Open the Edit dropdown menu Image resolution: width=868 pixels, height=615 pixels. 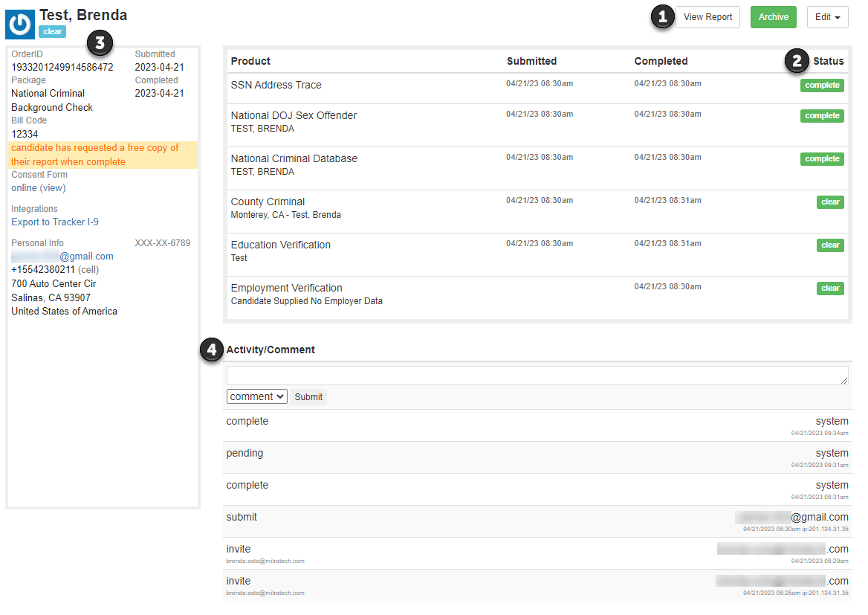coord(827,17)
